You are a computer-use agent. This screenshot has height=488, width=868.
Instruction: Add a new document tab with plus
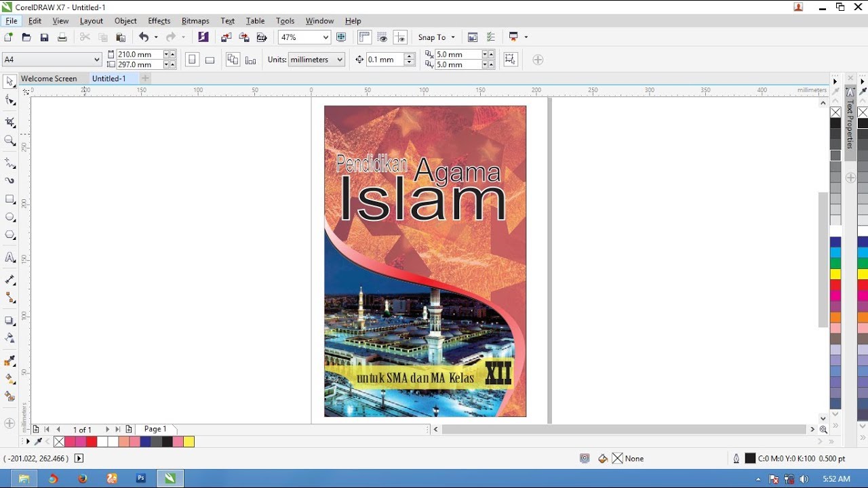click(145, 79)
